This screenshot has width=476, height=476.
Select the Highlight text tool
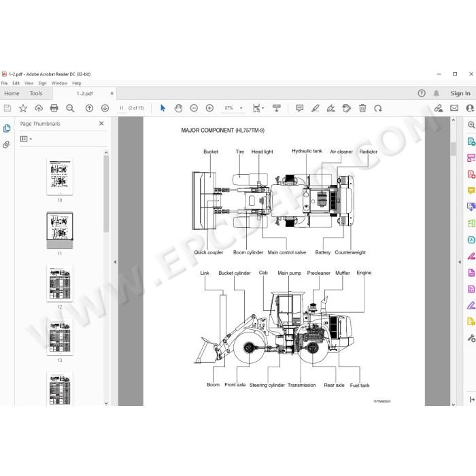tap(316, 108)
